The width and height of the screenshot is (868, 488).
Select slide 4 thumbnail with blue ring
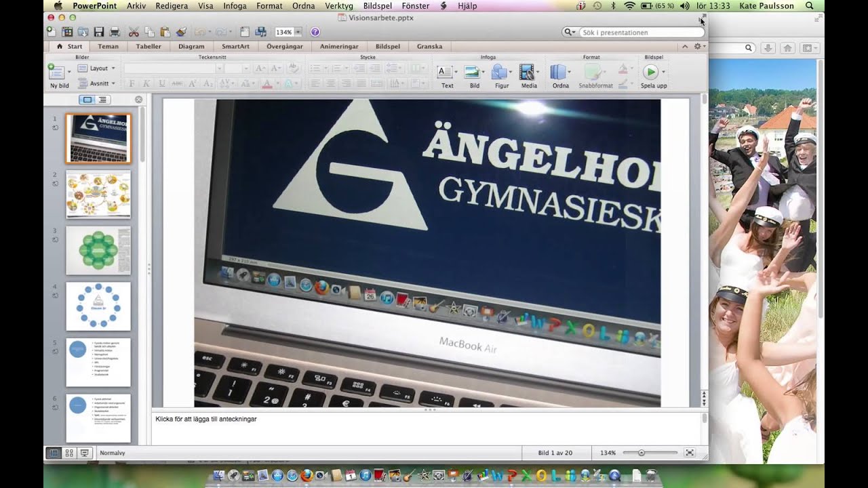click(98, 306)
